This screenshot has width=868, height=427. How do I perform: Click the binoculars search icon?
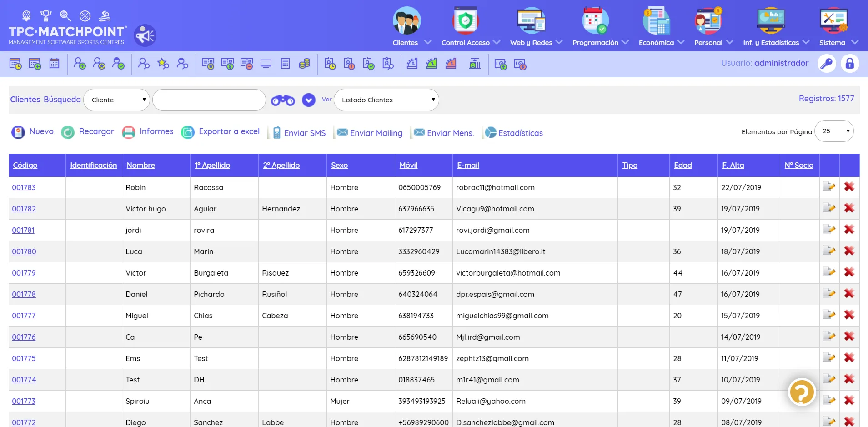283,100
